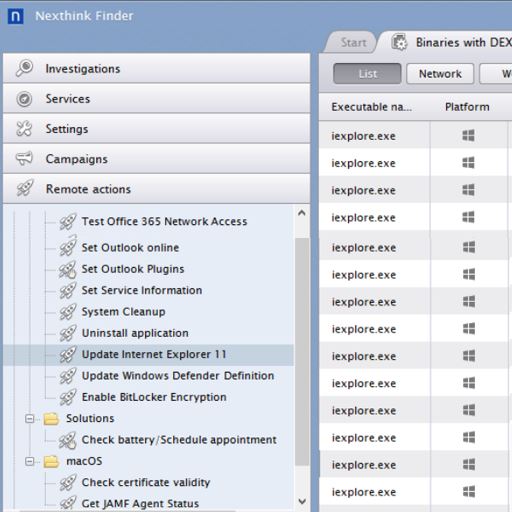Open the Services section
The height and width of the screenshot is (512, 512).
(156, 99)
